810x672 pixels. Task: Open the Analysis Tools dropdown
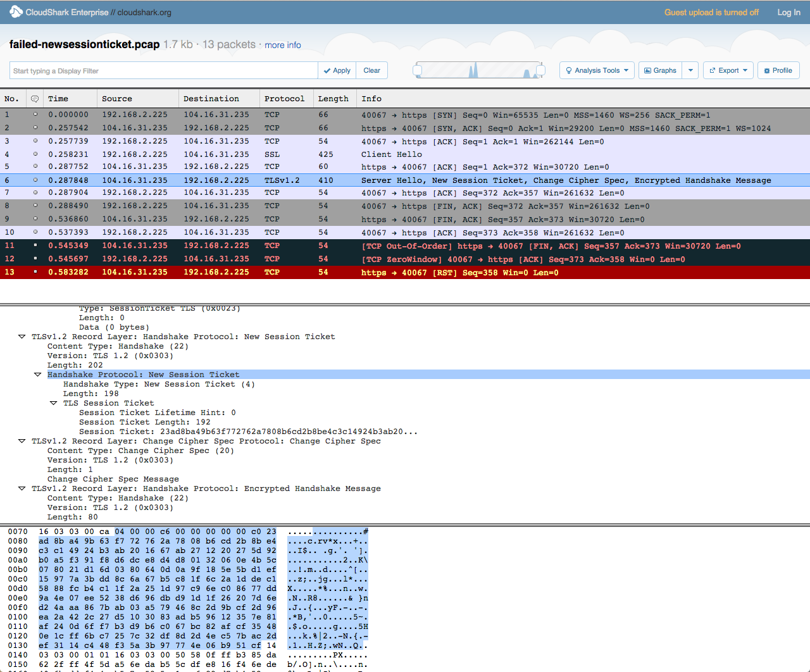coord(597,70)
